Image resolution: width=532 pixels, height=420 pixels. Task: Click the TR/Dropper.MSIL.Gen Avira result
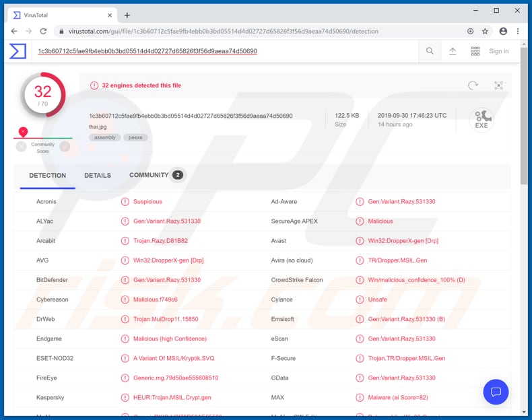point(397,260)
